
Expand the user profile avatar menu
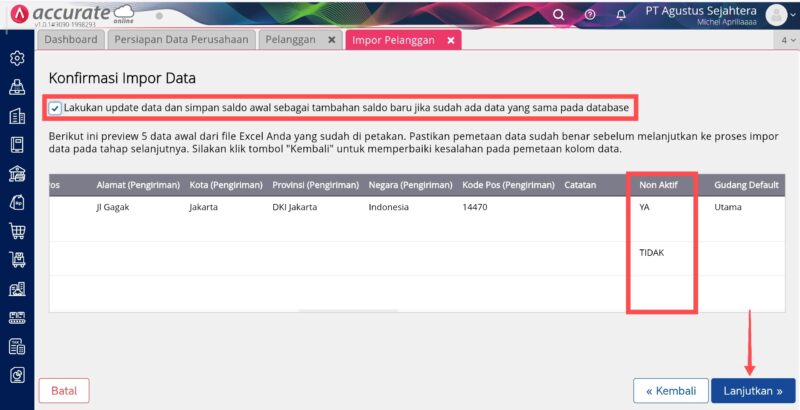coord(778,14)
